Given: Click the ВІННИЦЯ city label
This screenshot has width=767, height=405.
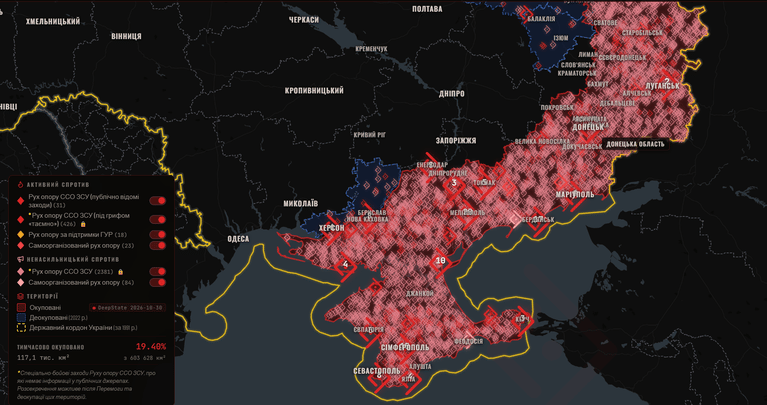Looking at the screenshot, I should 126,36.
